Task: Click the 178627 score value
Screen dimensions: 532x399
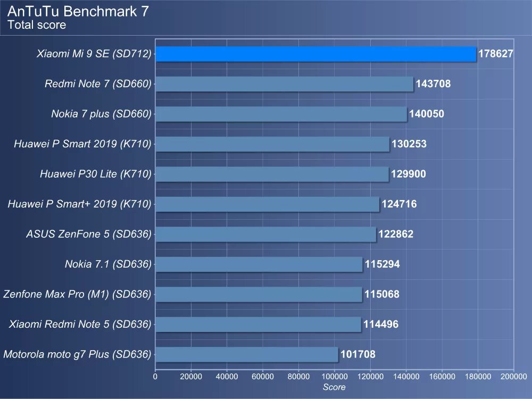Action: [x=496, y=54]
